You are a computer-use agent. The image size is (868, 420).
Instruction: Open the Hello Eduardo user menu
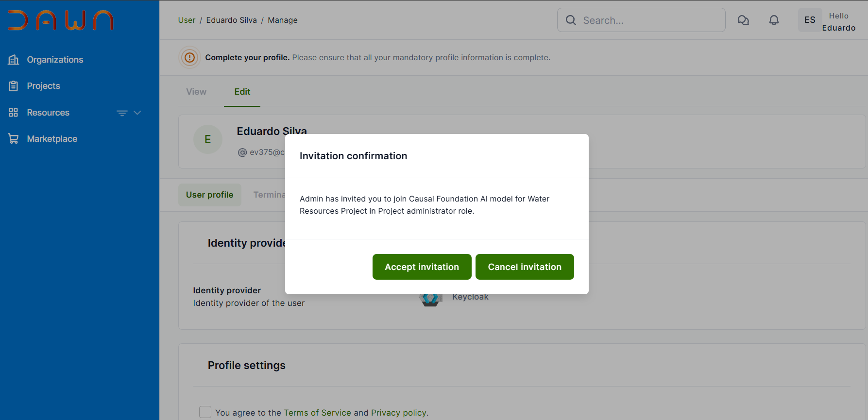point(838,22)
